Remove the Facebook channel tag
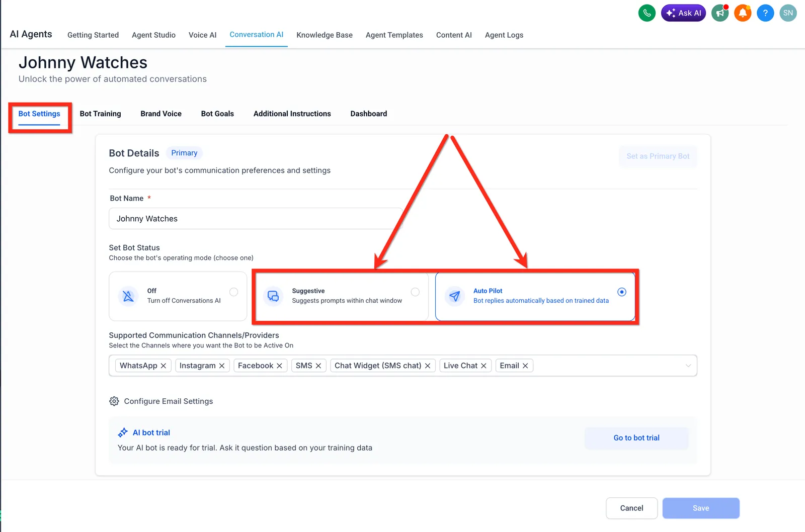This screenshot has width=805, height=532. point(279,366)
